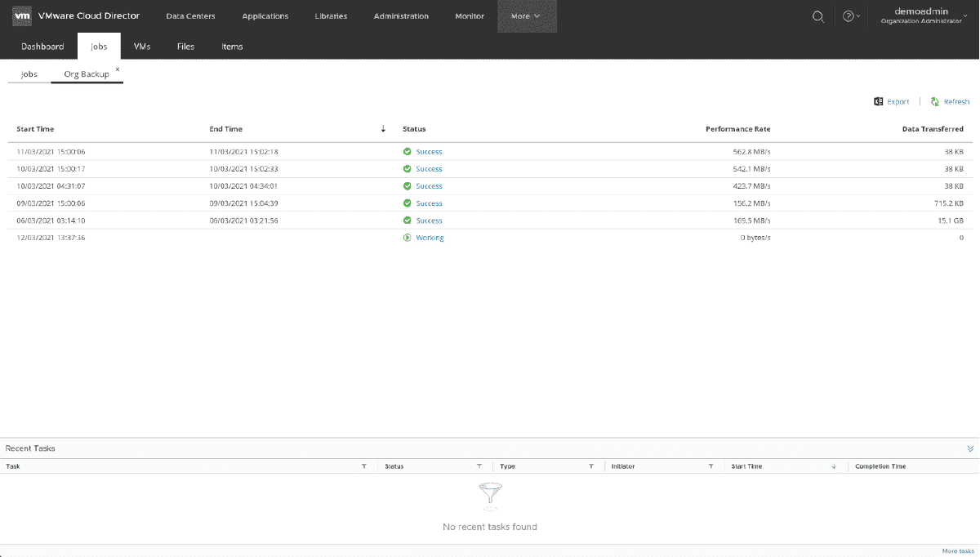Open the More tasks link
This screenshot has width=980, height=557.
click(958, 550)
